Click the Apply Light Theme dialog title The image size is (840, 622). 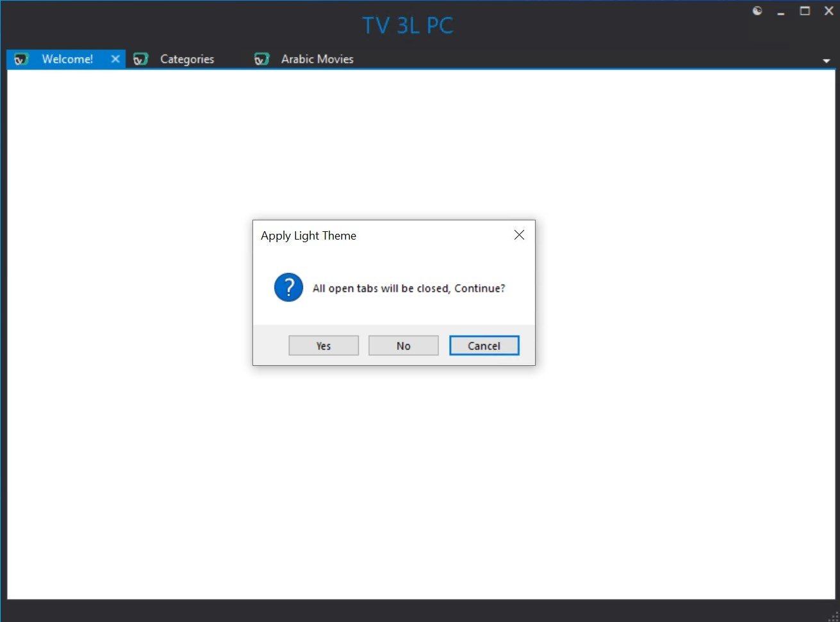point(308,236)
